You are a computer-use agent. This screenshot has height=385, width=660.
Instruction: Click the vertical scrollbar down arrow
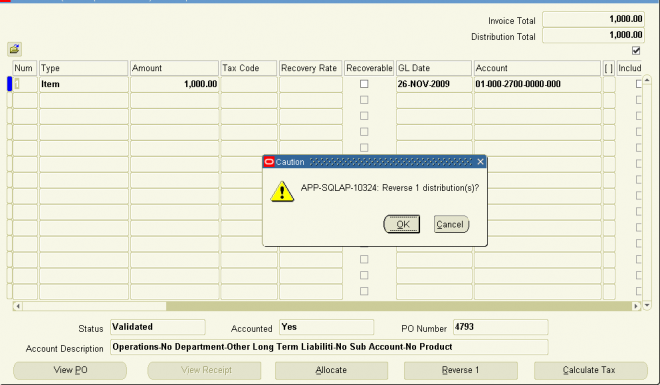click(x=647, y=306)
